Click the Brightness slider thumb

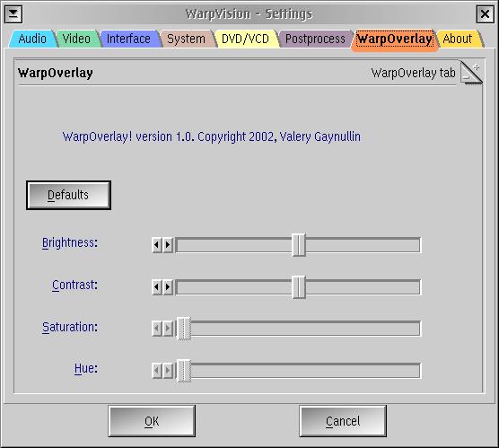click(x=299, y=245)
